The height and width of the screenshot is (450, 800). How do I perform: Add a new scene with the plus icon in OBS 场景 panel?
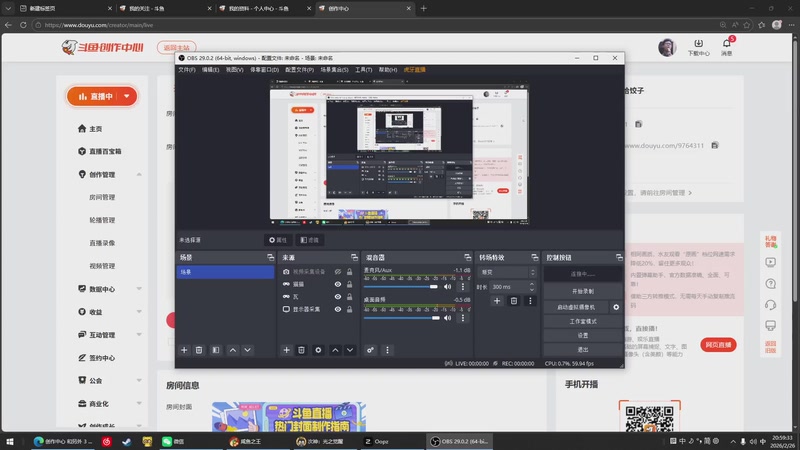click(x=184, y=350)
